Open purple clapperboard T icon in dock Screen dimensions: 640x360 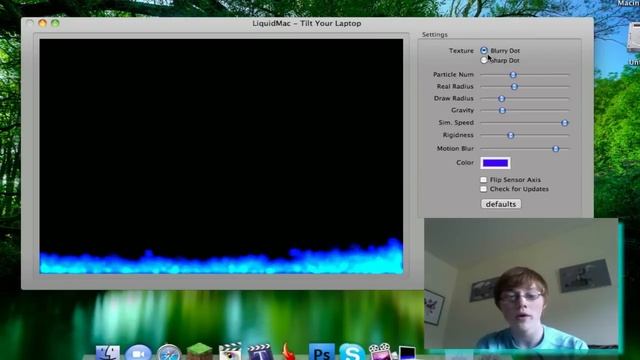260,352
